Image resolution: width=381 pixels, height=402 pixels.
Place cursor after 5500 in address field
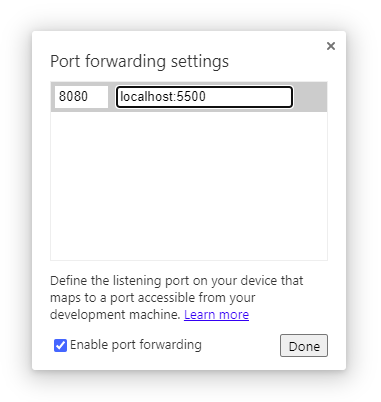point(207,97)
